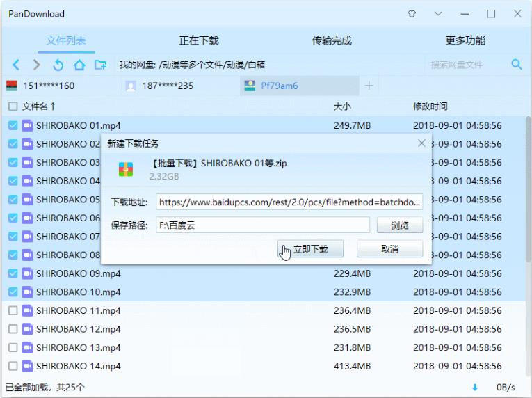Sort by 修改时间 column header

pyautogui.click(x=430, y=106)
